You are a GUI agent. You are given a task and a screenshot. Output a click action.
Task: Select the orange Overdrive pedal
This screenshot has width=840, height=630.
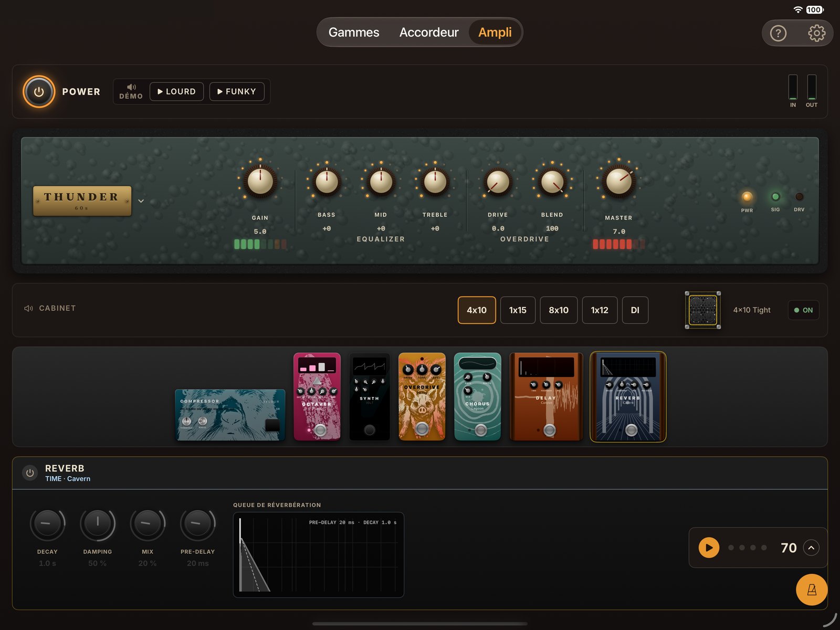tap(422, 396)
